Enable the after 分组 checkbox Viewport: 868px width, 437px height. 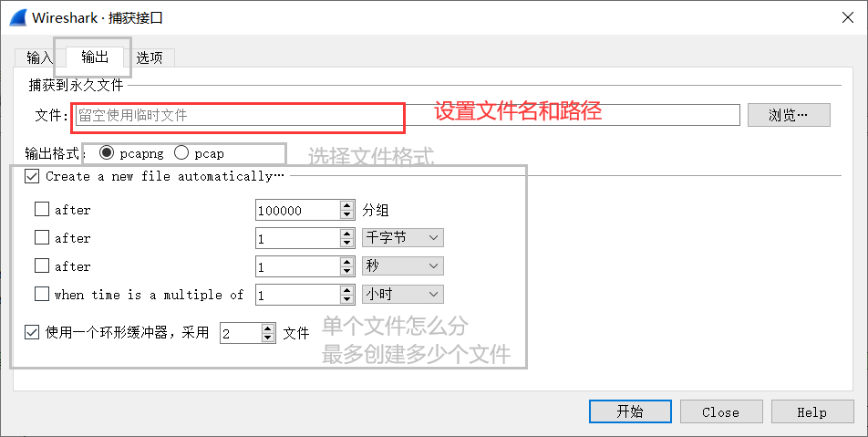[x=42, y=209]
